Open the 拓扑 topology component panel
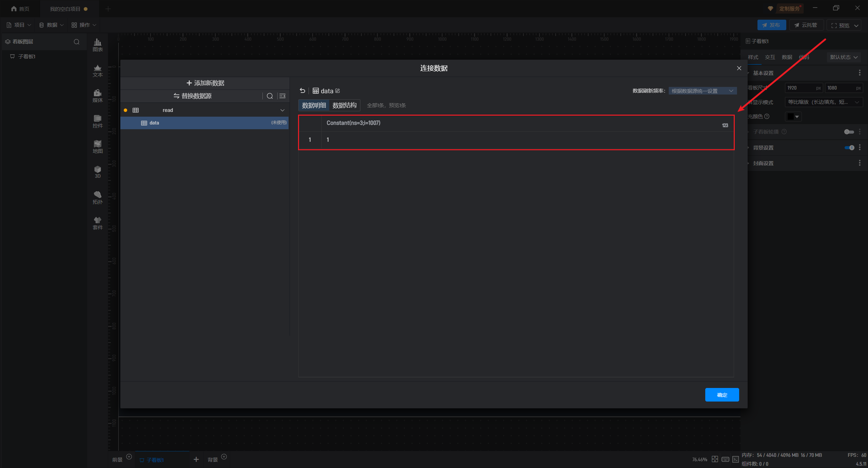The width and height of the screenshot is (868, 468). (98, 197)
